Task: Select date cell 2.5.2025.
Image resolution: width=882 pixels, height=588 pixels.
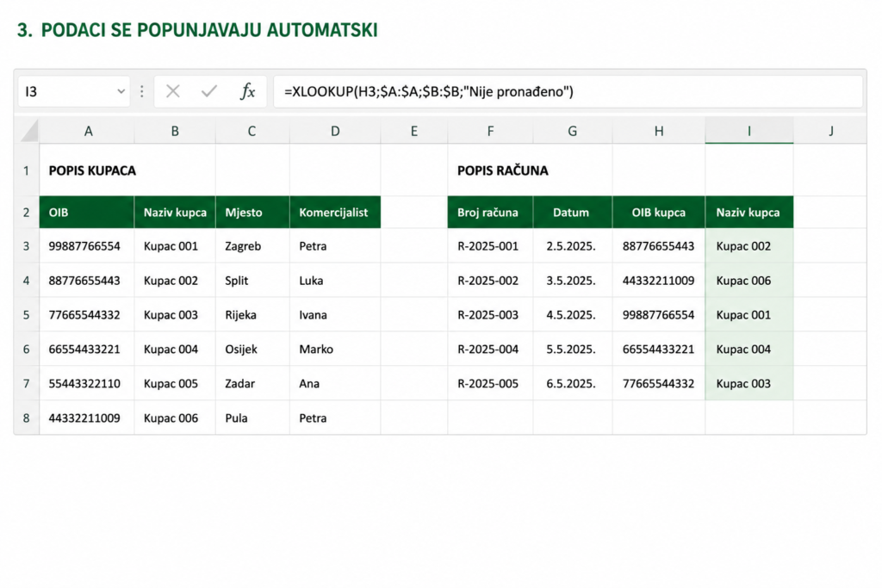Action: tap(573, 245)
